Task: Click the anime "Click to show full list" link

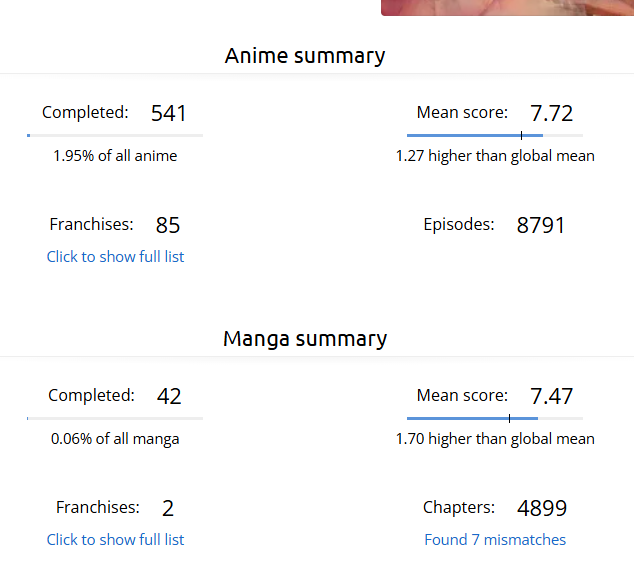Action: click(115, 257)
